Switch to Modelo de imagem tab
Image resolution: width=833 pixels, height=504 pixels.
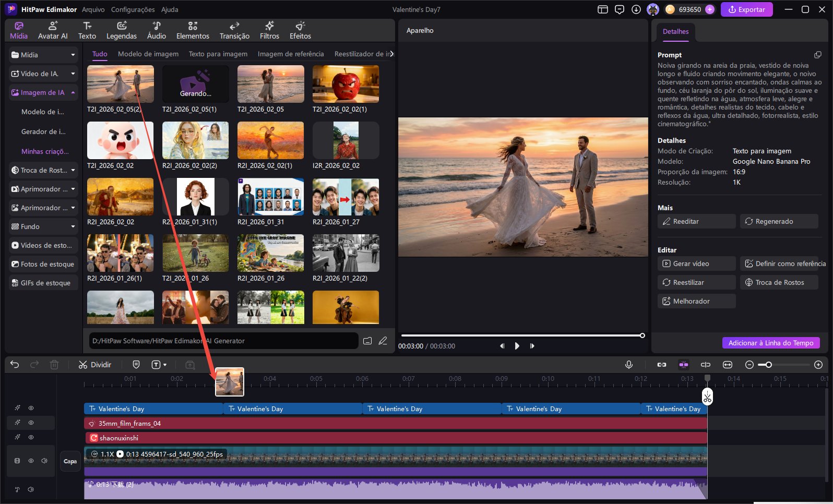(148, 54)
